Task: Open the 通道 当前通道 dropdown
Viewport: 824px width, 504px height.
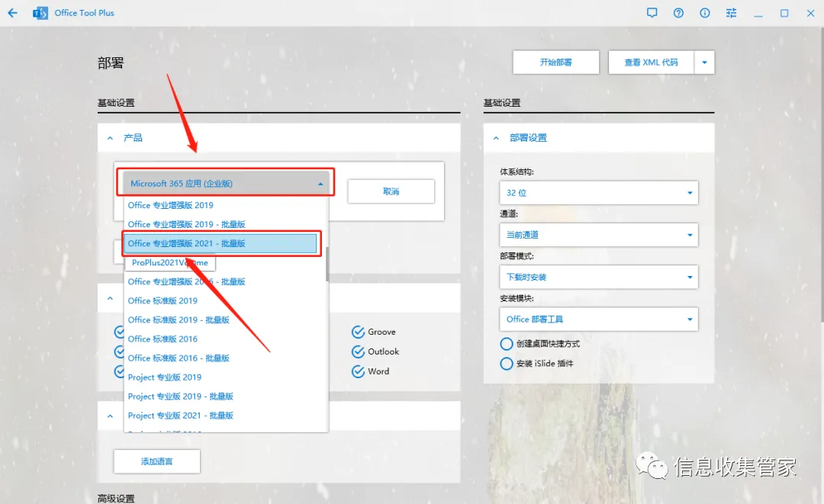Action: click(x=599, y=235)
